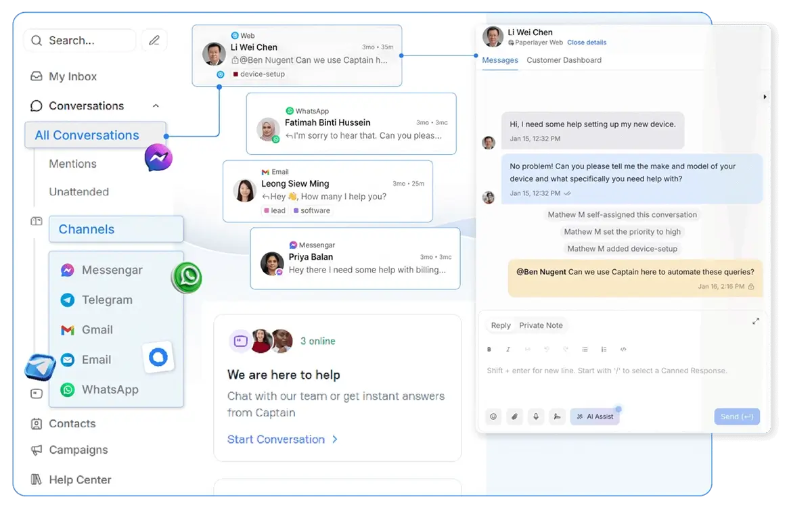The height and width of the screenshot is (520, 812).
Task: Click the compose new conversation pencil icon
Action: (154, 41)
